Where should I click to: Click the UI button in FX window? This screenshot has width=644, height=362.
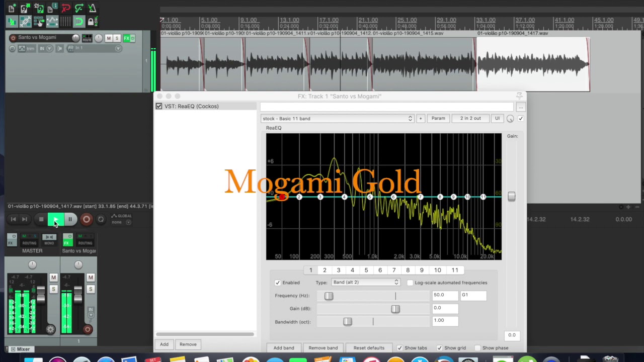(x=497, y=119)
